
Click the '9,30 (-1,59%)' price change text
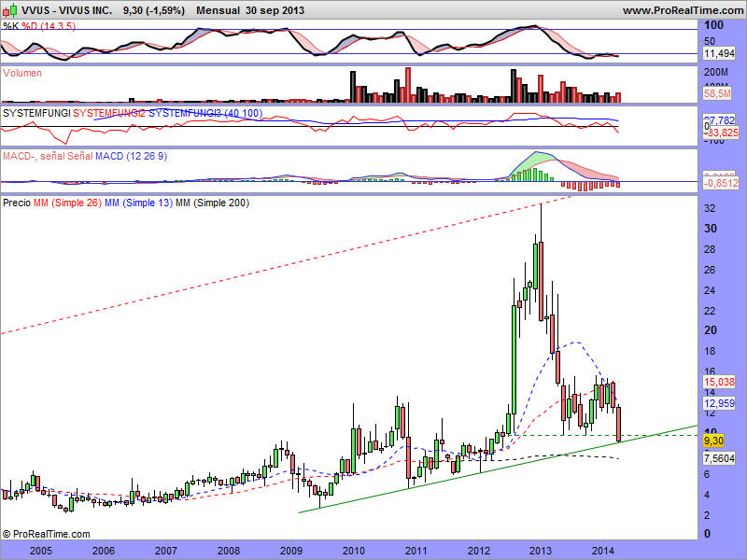tap(153, 10)
